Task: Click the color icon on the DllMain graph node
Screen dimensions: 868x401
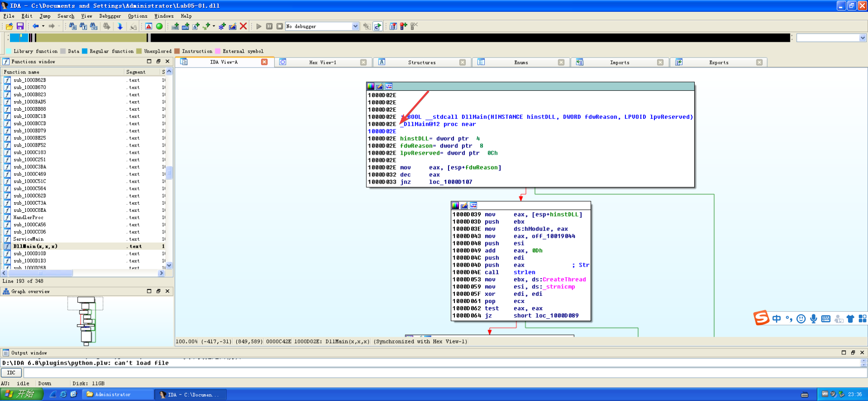Action: point(371,86)
